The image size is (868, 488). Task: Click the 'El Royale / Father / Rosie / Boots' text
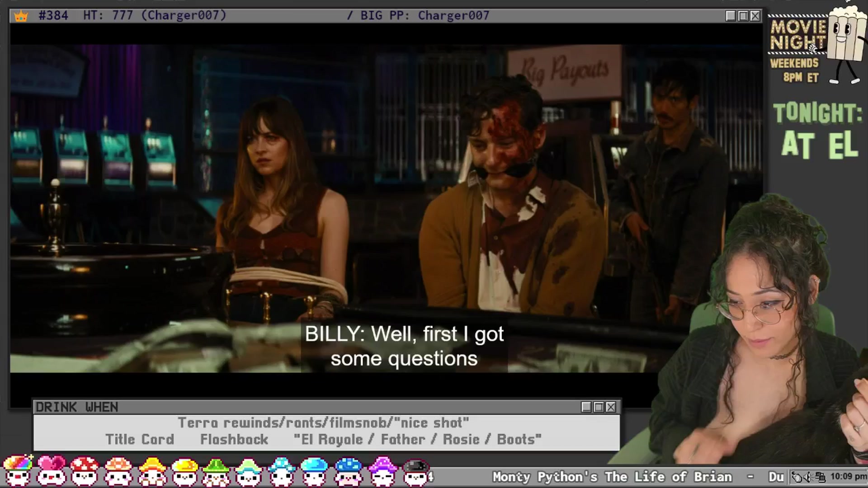(x=417, y=439)
